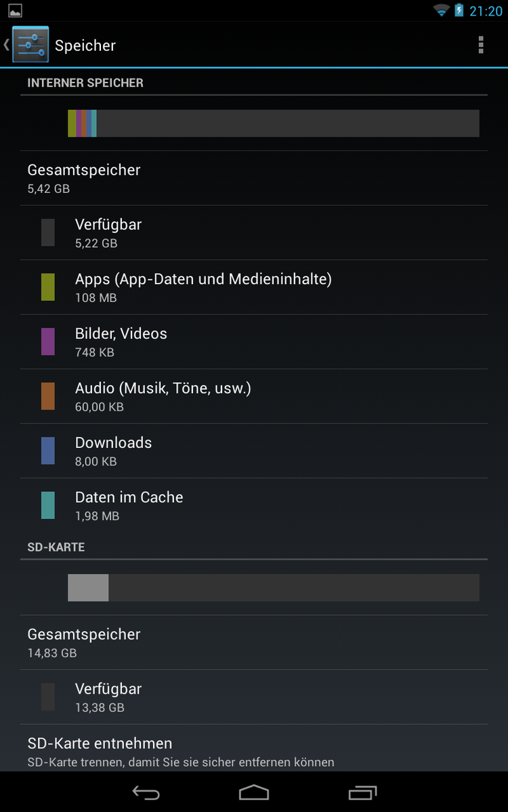Tap SD-Karte entnehmen to unmount card
508x812 pixels.
(254, 751)
